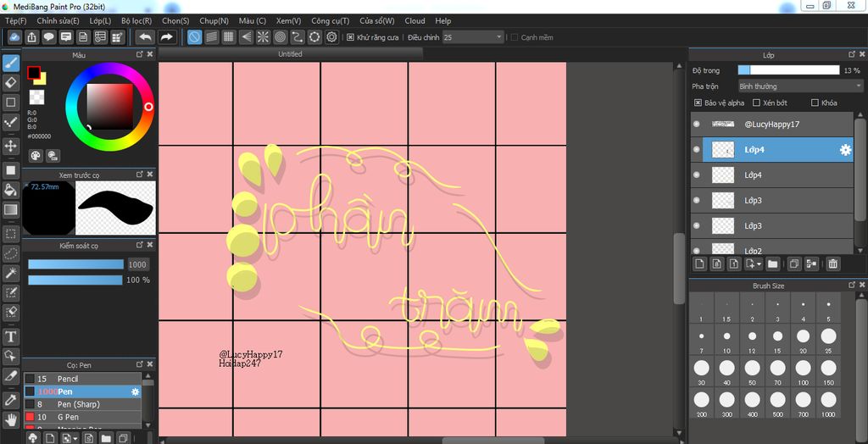Viewport: 868px width, 444px height.
Task: Select the Eyedropper tool
Action: (10, 399)
